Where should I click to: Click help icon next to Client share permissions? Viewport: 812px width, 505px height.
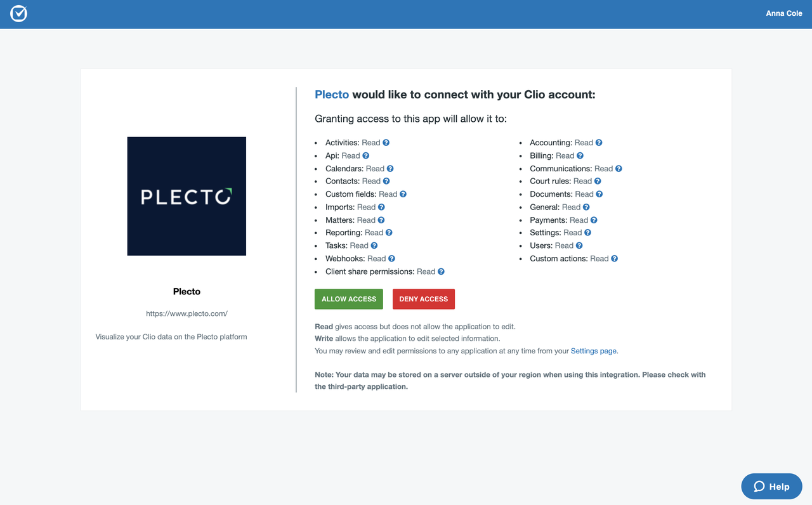[441, 272]
